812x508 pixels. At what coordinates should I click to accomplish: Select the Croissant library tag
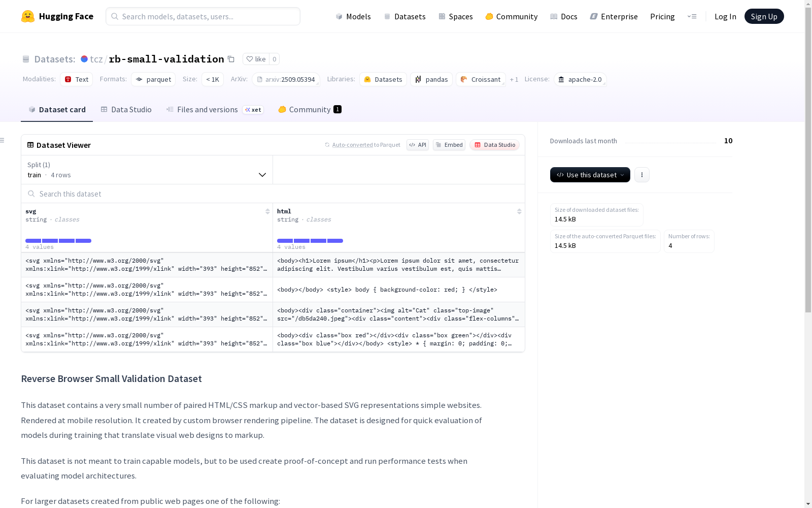[481, 79]
